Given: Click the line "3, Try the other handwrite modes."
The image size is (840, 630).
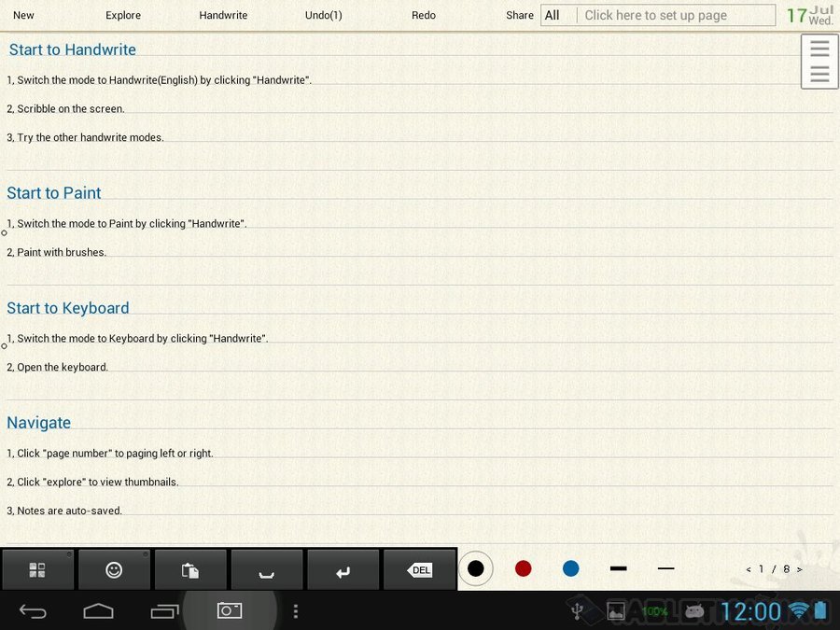Looking at the screenshot, I should (x=85, y=138).
